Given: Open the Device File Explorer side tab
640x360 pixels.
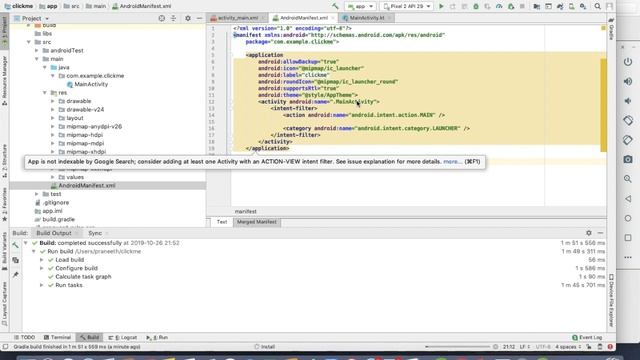Looking at the screenshot, I should (611, 300).
